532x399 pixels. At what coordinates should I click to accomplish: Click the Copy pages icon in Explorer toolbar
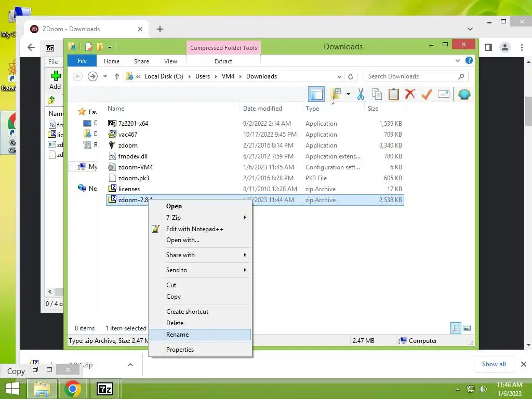pyautogui.click(x=377, y=94)
